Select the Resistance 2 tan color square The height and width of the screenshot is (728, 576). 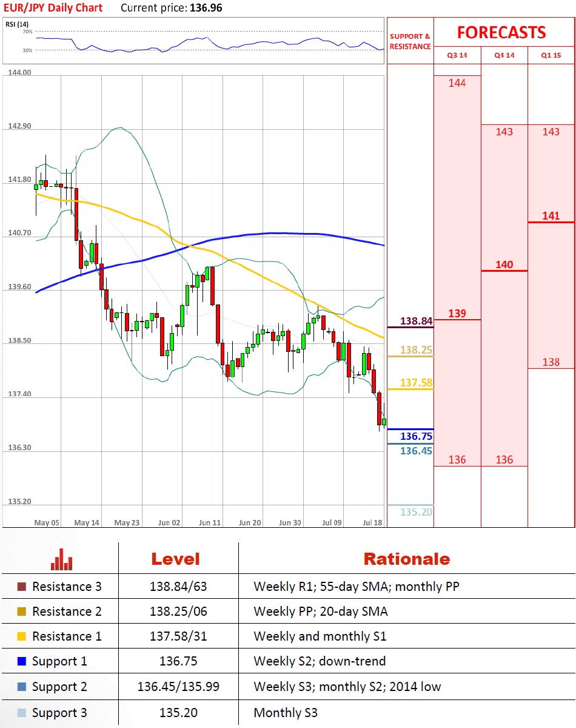point(22,612)
